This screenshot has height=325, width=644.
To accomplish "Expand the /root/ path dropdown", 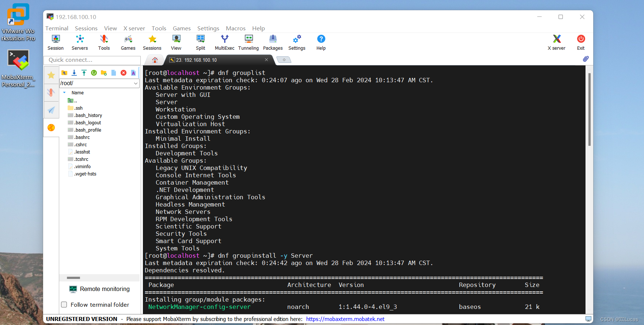I will click(x=136, y=83).
